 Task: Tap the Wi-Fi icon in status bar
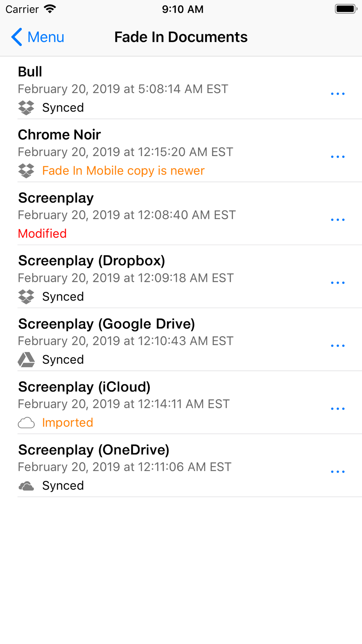(x=50, y=9)
